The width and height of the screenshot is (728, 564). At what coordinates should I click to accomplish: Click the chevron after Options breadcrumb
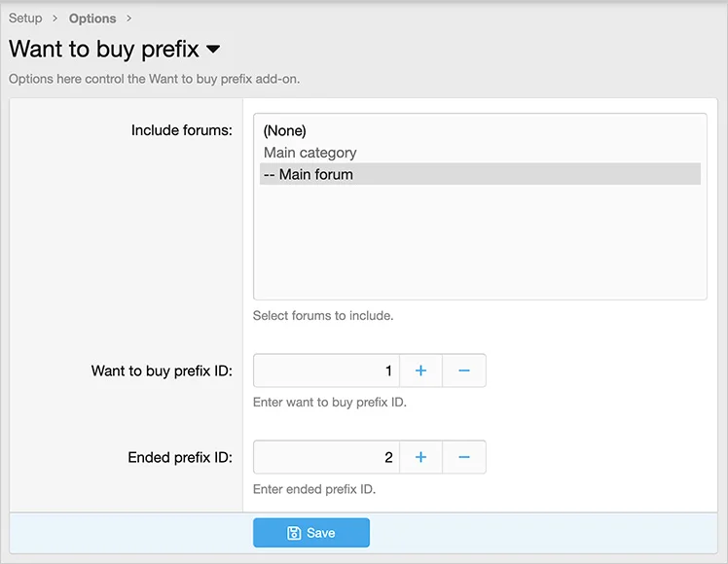click(x=129, y=18)
